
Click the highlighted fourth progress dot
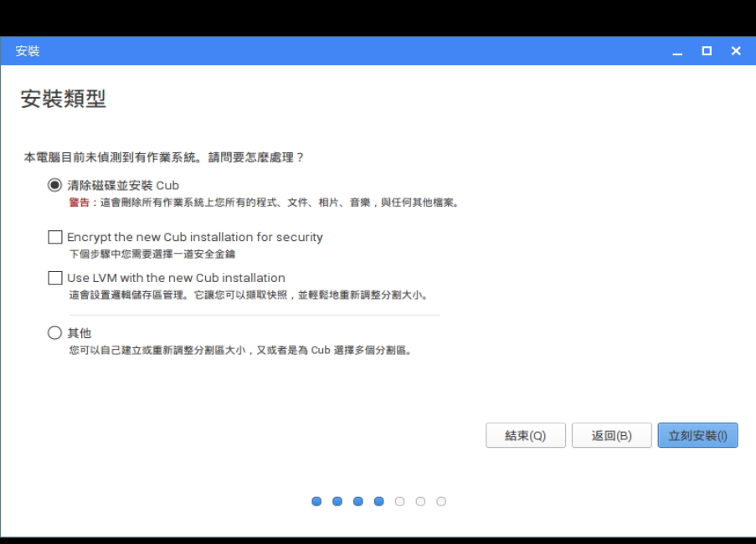tap(378, 501)
